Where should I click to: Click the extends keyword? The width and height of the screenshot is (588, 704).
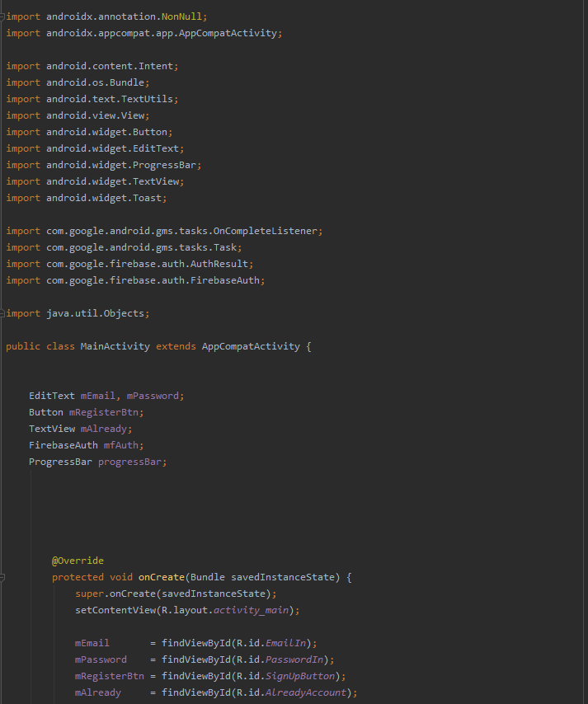tap(176, 346)
